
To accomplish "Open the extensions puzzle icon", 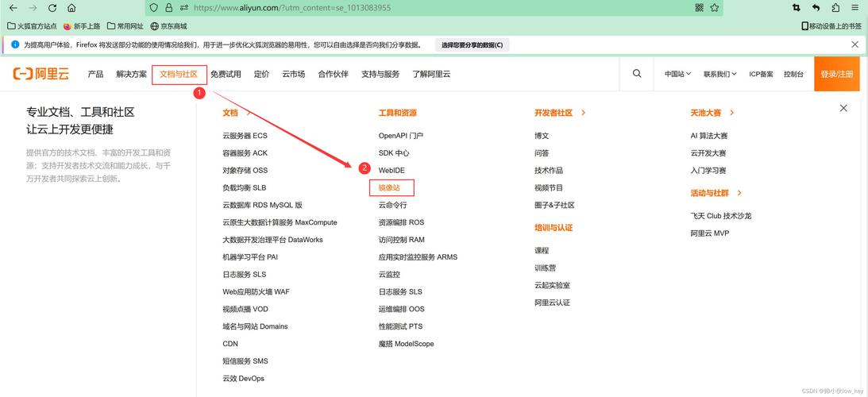I will click(x=835, y=8).
